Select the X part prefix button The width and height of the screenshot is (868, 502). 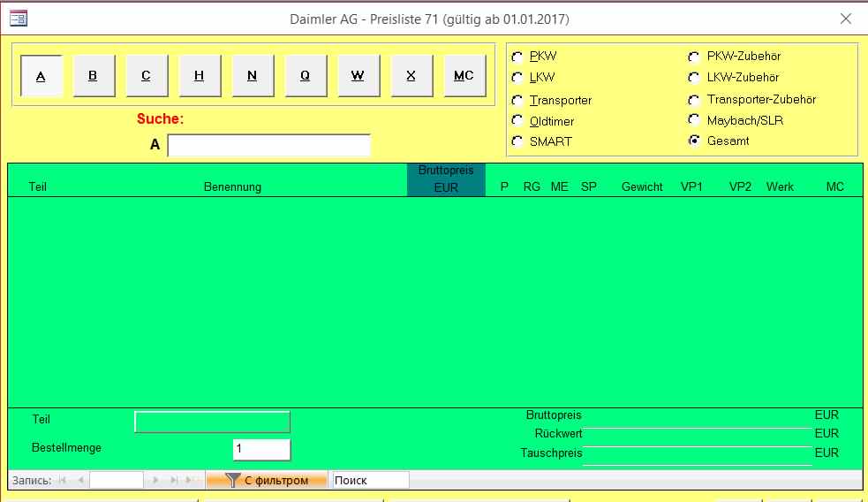pos(411,76)
